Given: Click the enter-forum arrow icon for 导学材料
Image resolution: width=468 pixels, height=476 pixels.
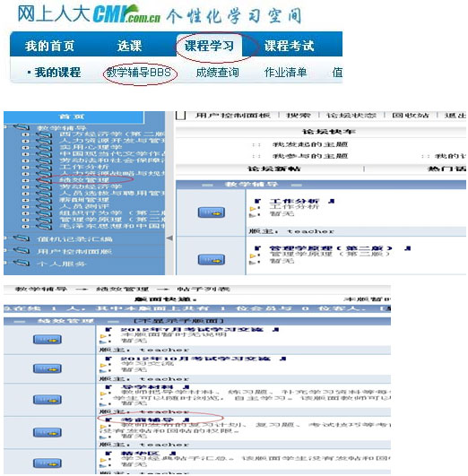Looking at the screenshot, I should click(x=48, y=400).
